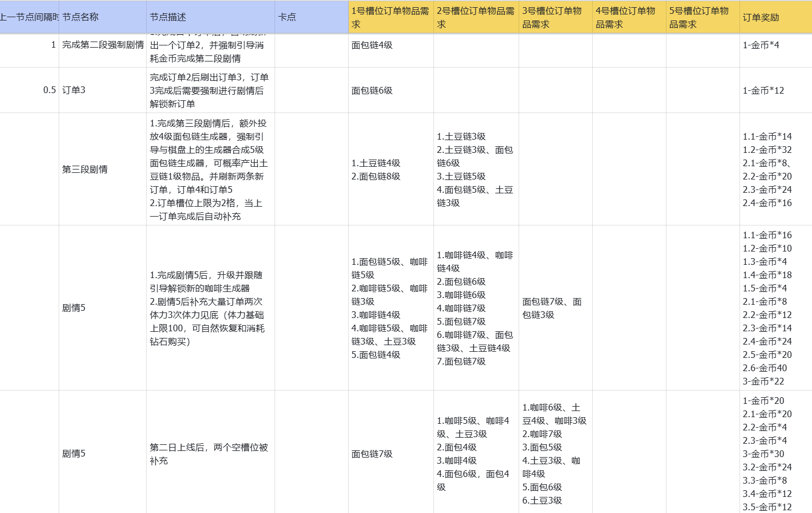Click the 面包链7级、面包链3级 cell
This screenshot has width=812, height=513.
pos(556,307)
